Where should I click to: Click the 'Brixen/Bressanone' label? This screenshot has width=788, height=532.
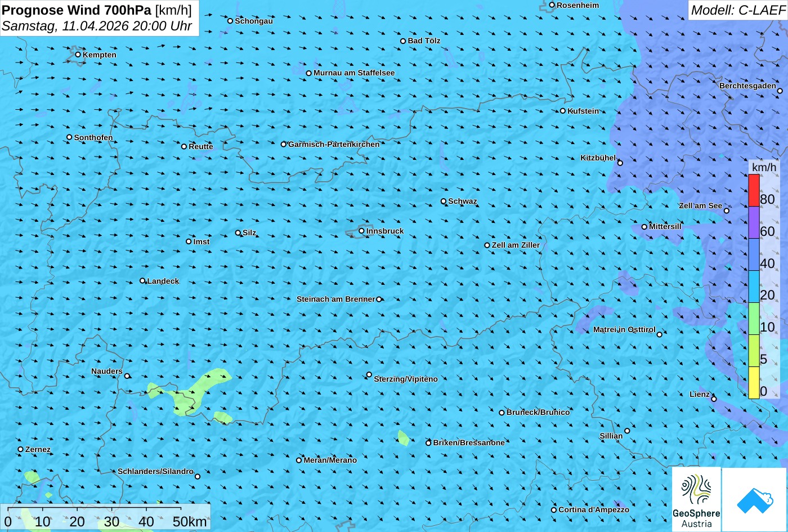pyautogui.click(x=469, y=442)
